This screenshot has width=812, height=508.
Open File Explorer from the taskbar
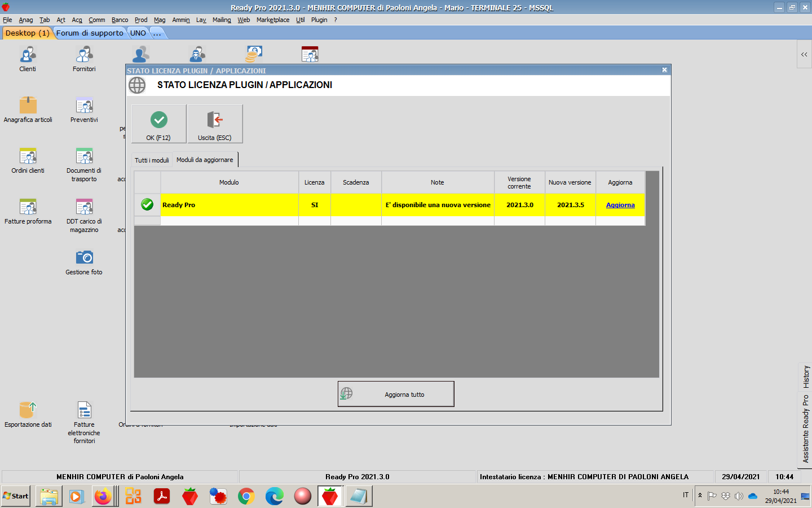coord(49,496)
